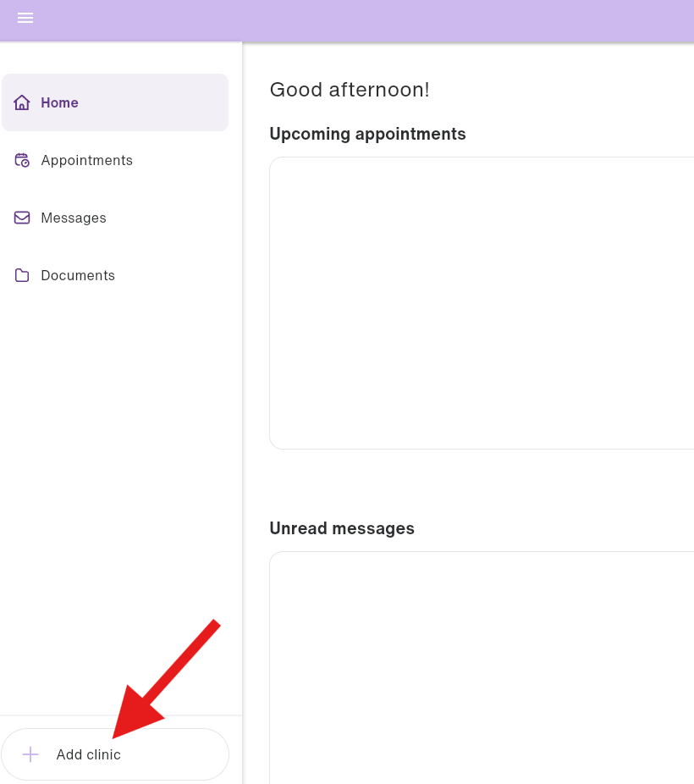Click the Unread messages heading

(342, 528)
